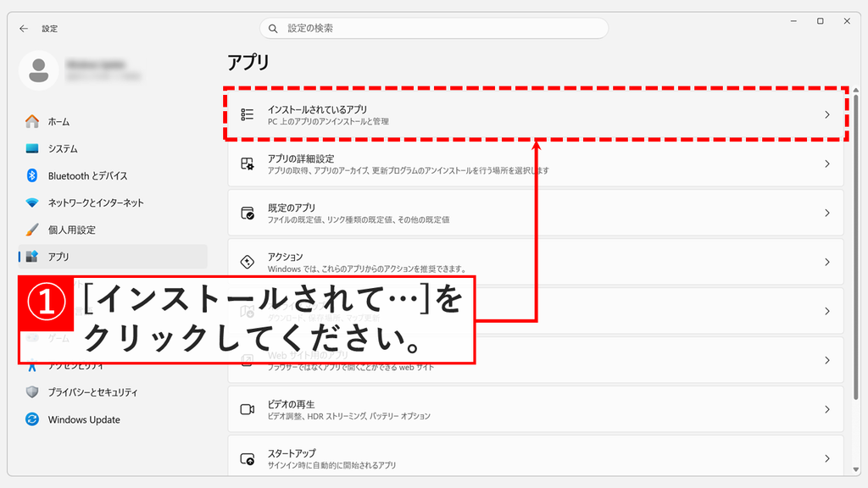Expand chevron on アクション row
Image resolution: width=868 pixels, height=488 pixels.
click(x=827, y=262)
